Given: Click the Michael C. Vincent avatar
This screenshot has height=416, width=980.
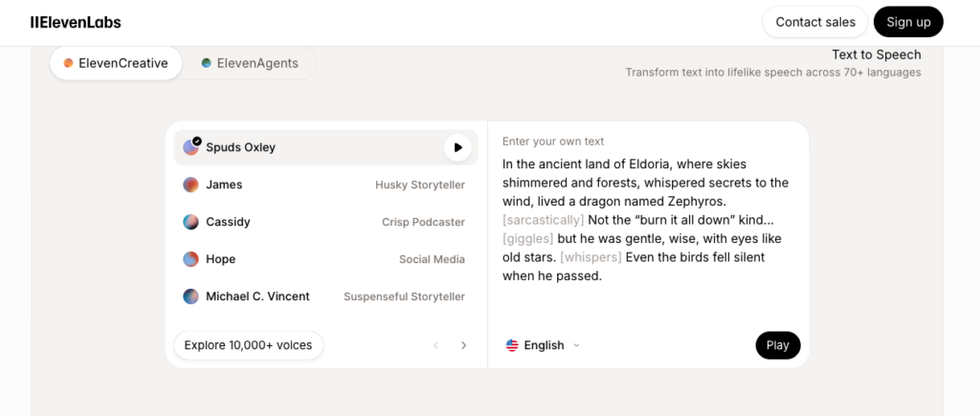Looking at the screenshot, I should 191,296.
